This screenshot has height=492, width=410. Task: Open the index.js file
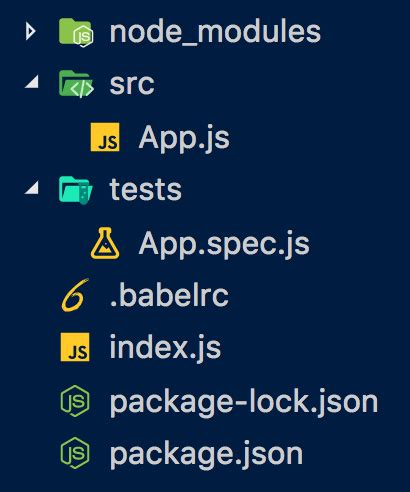pyautogui.click(x=165, y=348)
